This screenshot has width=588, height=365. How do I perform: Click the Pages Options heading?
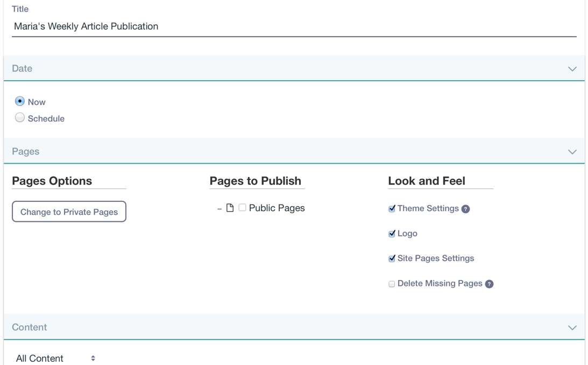pos(52,181)
